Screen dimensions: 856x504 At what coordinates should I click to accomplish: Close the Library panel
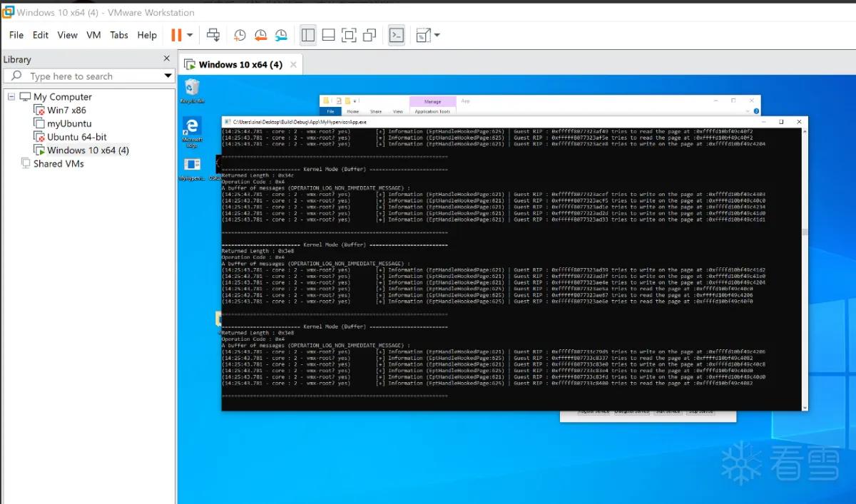click(x=167, y=58)
